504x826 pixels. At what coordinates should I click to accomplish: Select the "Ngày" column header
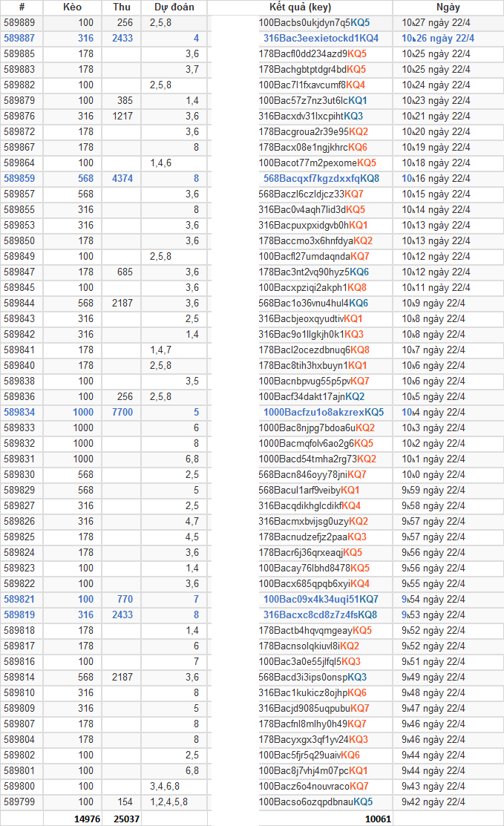(x=448, y=7)
